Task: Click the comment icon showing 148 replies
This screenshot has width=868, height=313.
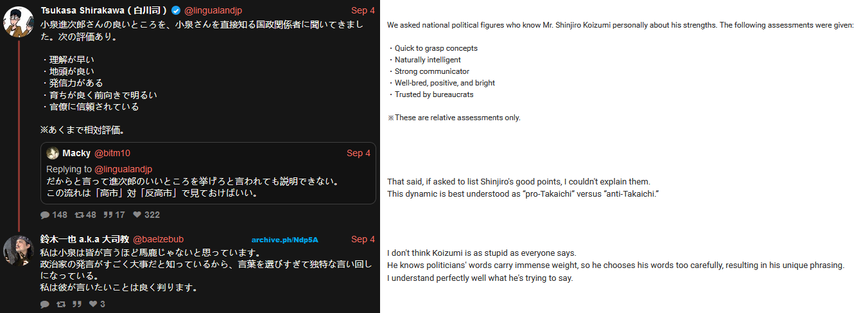Action: (45, 215)
